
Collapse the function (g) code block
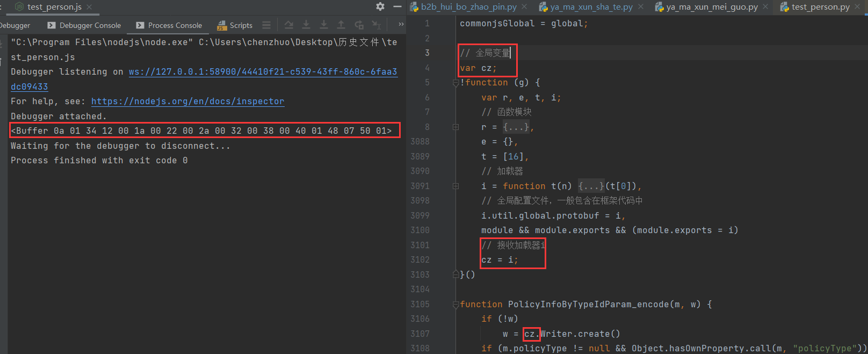[455, 83]
